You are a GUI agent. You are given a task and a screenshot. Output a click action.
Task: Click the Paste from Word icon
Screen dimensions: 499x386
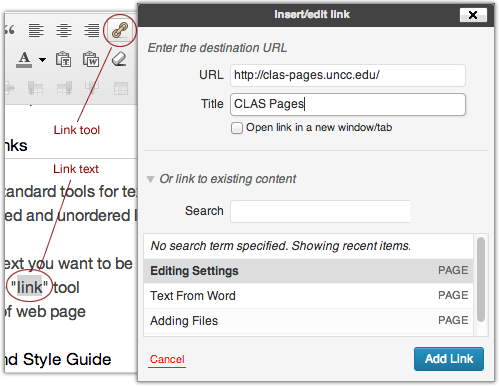pos(91,60)
